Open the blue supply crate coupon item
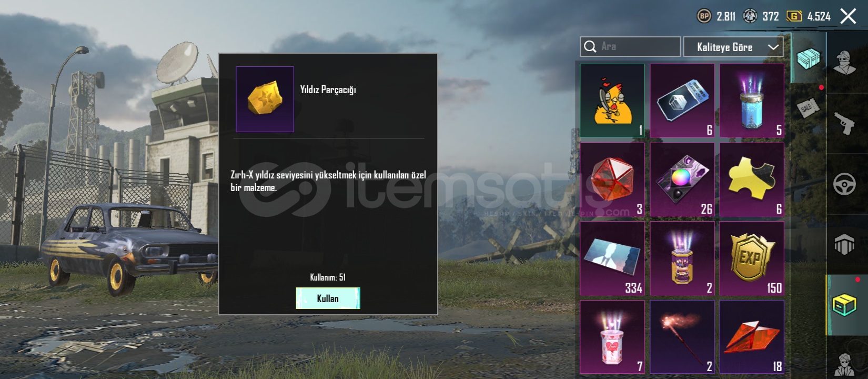 click(x=682, y=101)
